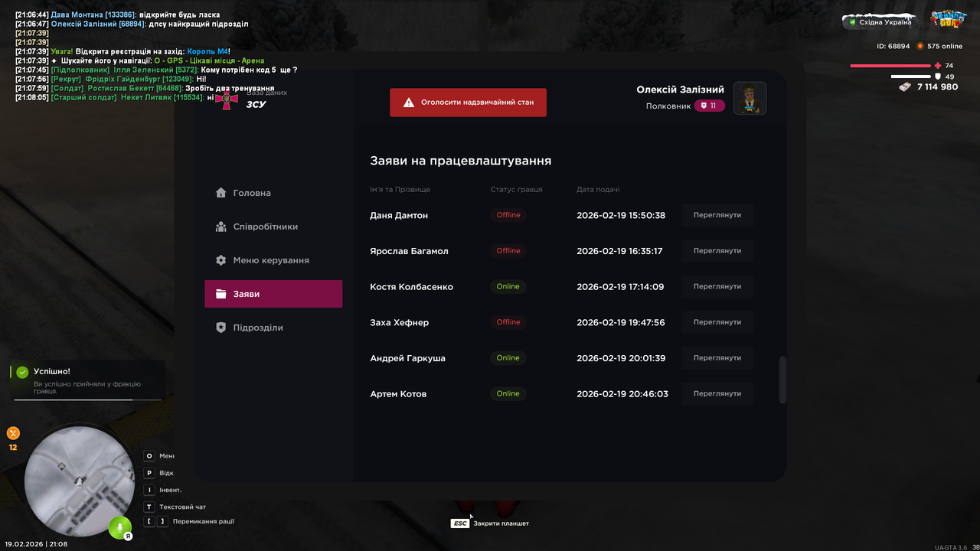Click the ESC key badge

coord(459,523)
